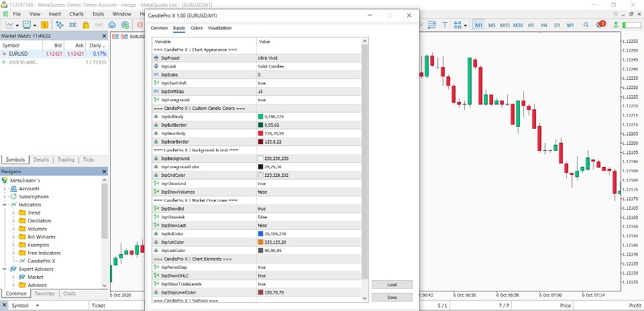This screenshot has width=644, height=311.
Task: Close the Navigator panel with its X
Action: (x=105, y=172)
